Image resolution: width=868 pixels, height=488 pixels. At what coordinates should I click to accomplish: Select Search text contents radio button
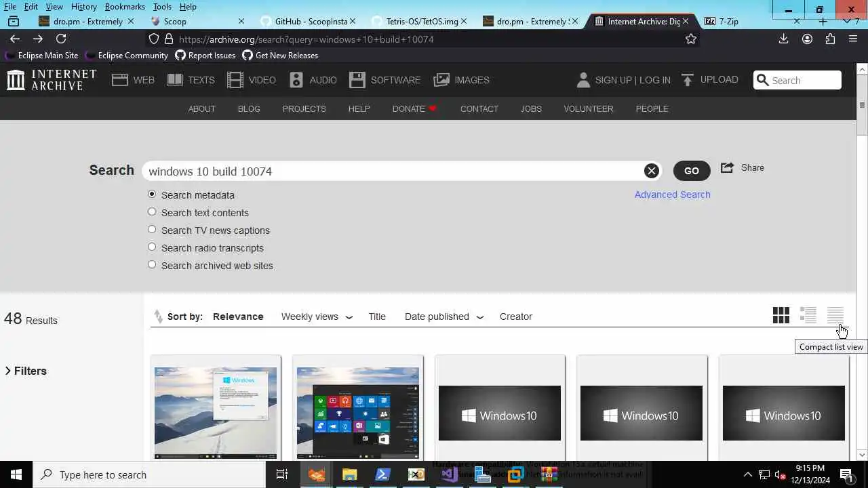152,211
